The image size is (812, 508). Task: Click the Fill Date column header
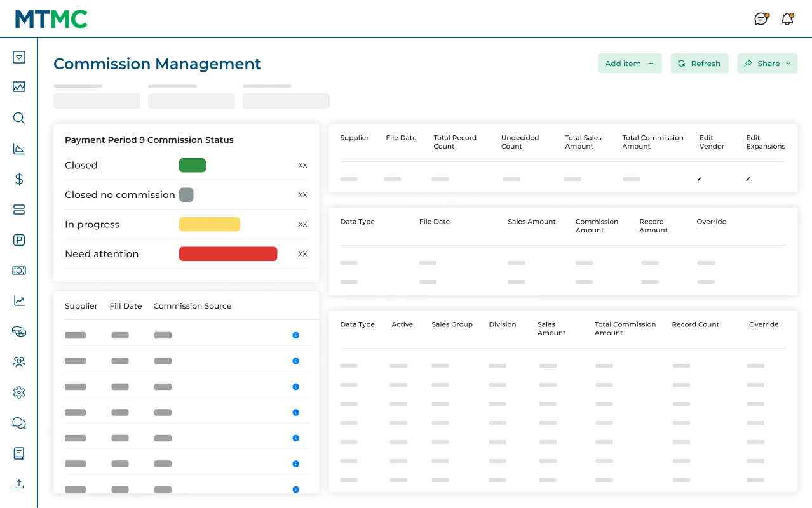126,306
